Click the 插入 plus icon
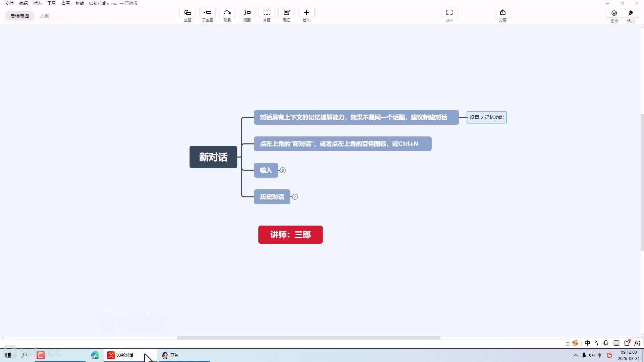The height and width of the screenshot is (362, 644). click(306, 13)
